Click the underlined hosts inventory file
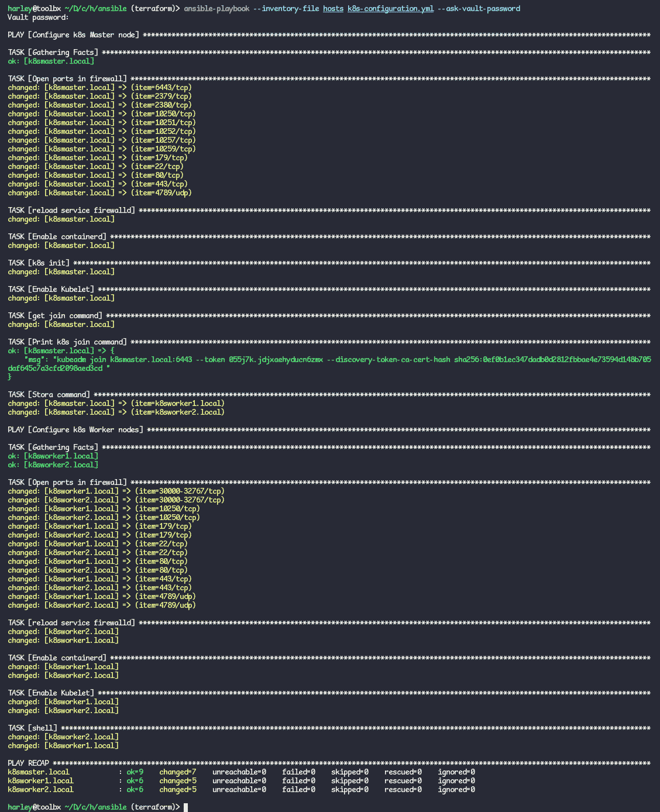Screen dimensions: 660x812 coord(333,9)
